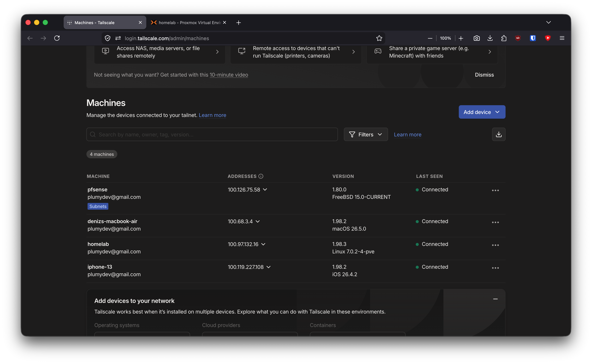This screenshot has height=364, width=592.
Task: Open the Filters dropdown
Action: click(366, 134)
